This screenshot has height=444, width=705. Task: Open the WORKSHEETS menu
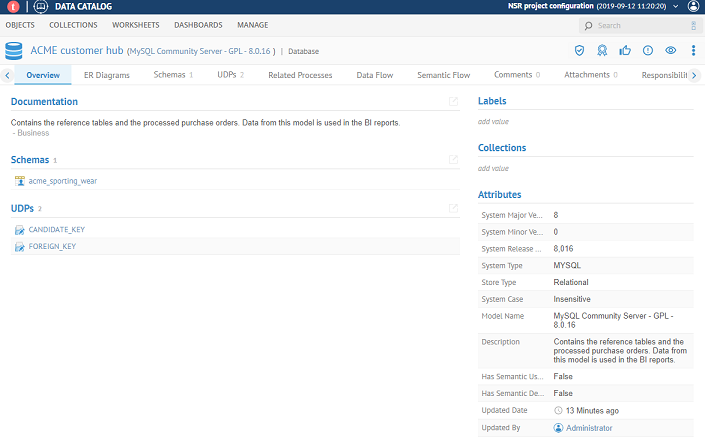(135, 25)
